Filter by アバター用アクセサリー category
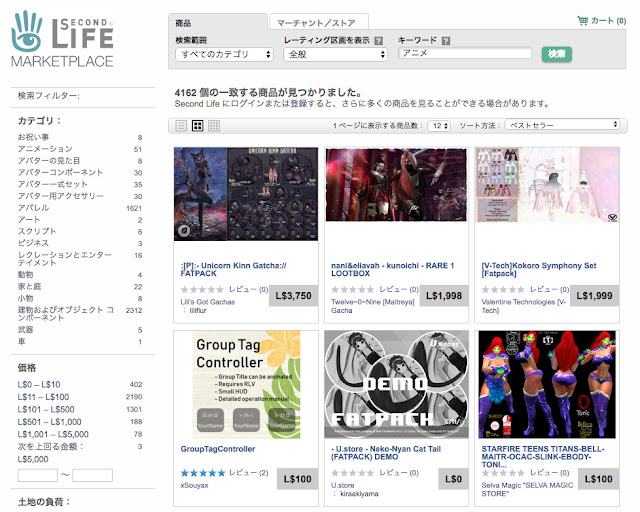Image resolution: width=640 pixels, height=512 pixels. pos(60,196)
